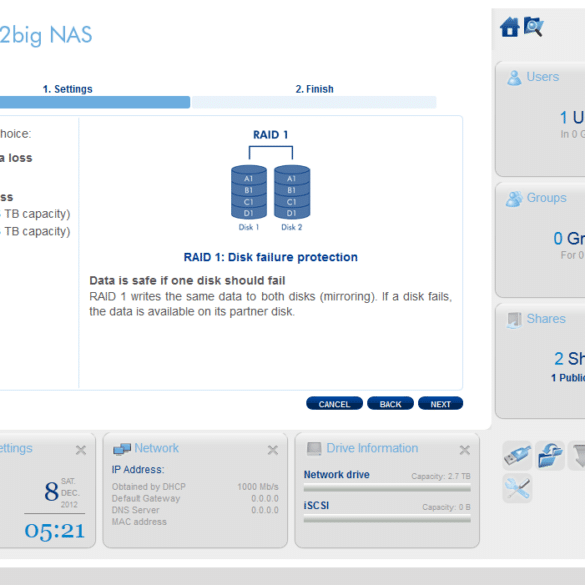The width and height of the screenshot is (585, 585).
Task: Click the 'Capacity: 2.7 TB' value
Action: [441, 476]
